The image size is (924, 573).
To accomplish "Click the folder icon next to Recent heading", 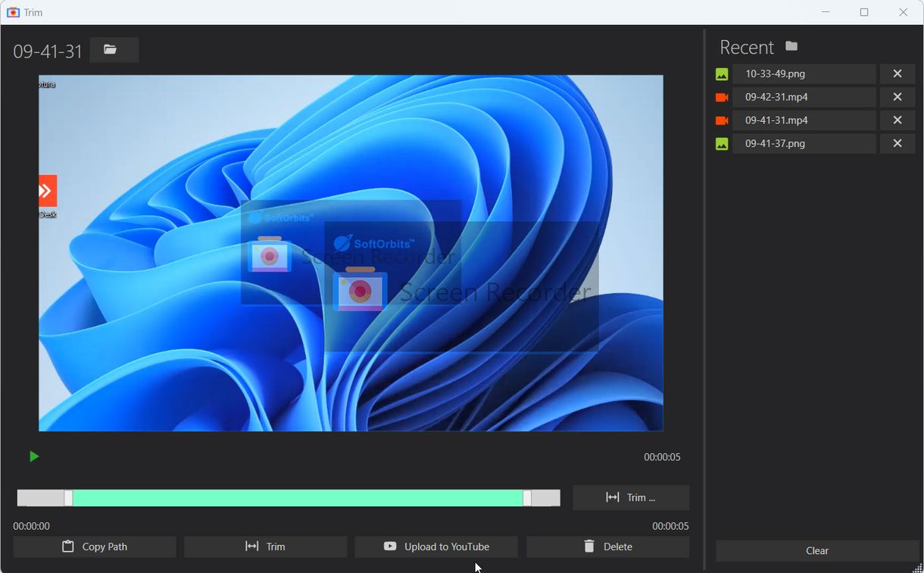I will click(x=791, y=46).
